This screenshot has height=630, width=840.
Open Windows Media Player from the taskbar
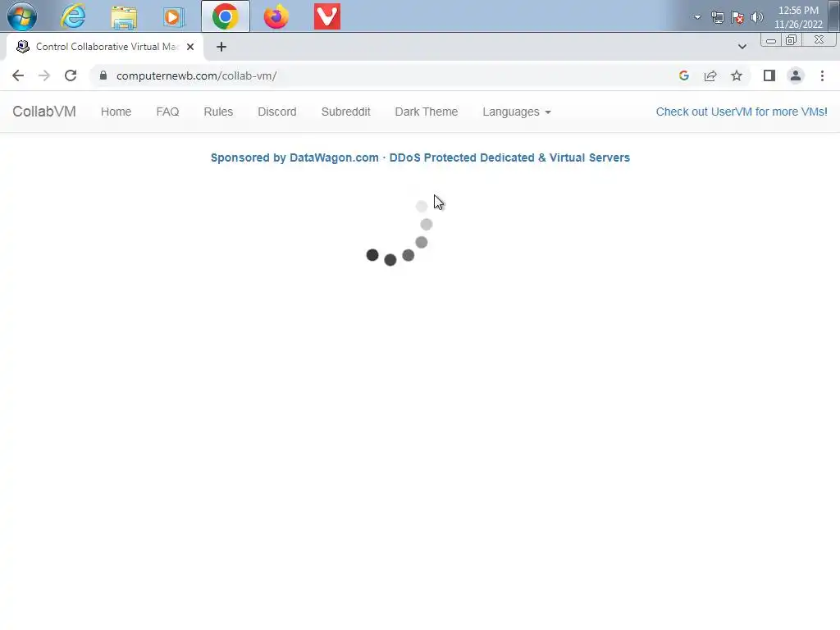[x=173, y=17]
